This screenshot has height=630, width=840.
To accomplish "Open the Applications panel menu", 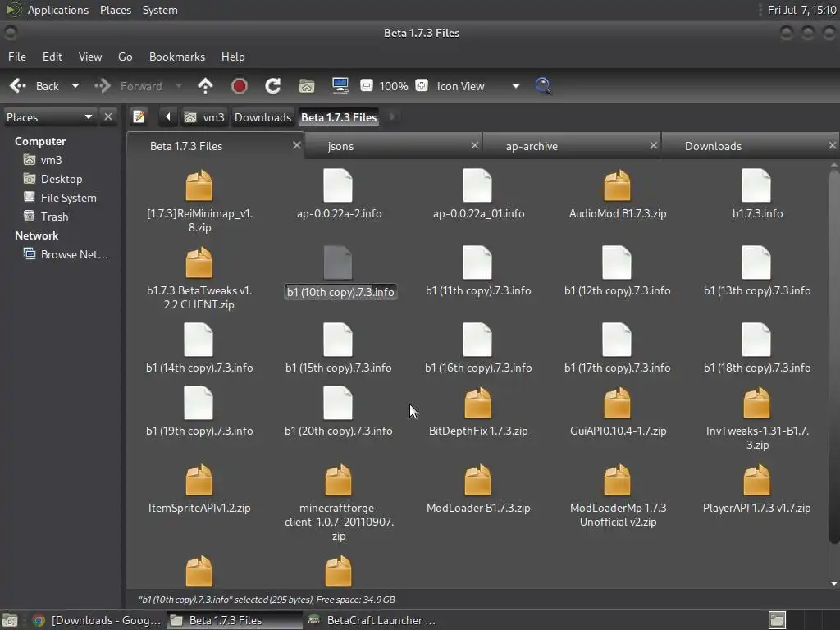I will 58,10.
